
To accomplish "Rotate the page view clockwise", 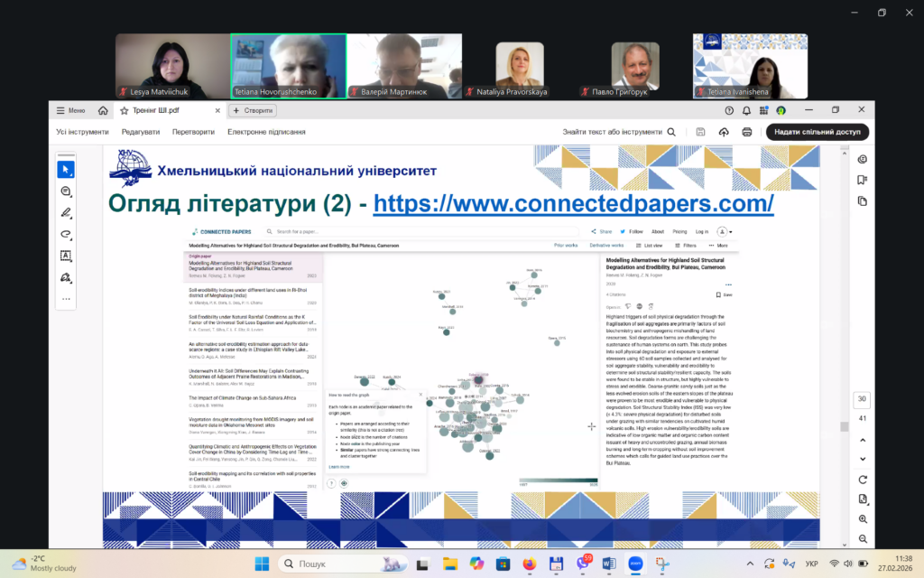I will point(863,479).
